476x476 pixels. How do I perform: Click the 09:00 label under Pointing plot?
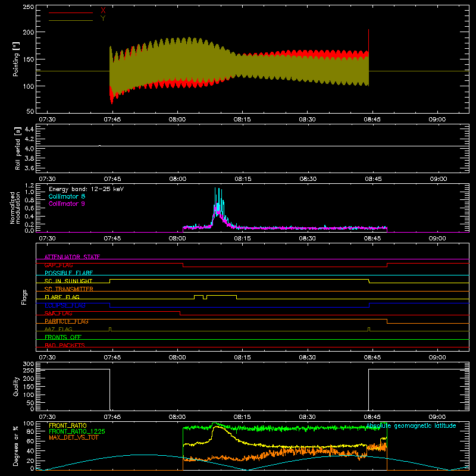[437, 120]
